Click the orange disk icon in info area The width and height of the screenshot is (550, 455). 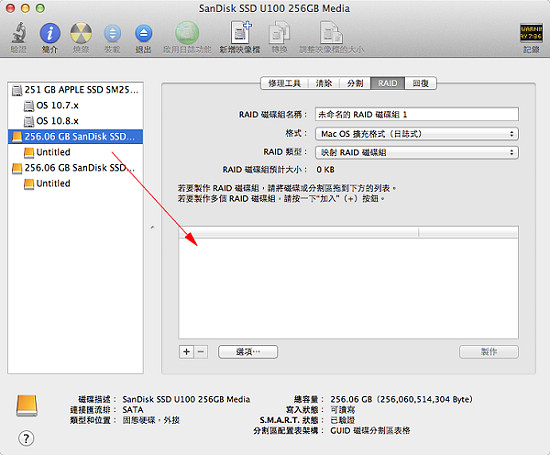coord(27,406)
